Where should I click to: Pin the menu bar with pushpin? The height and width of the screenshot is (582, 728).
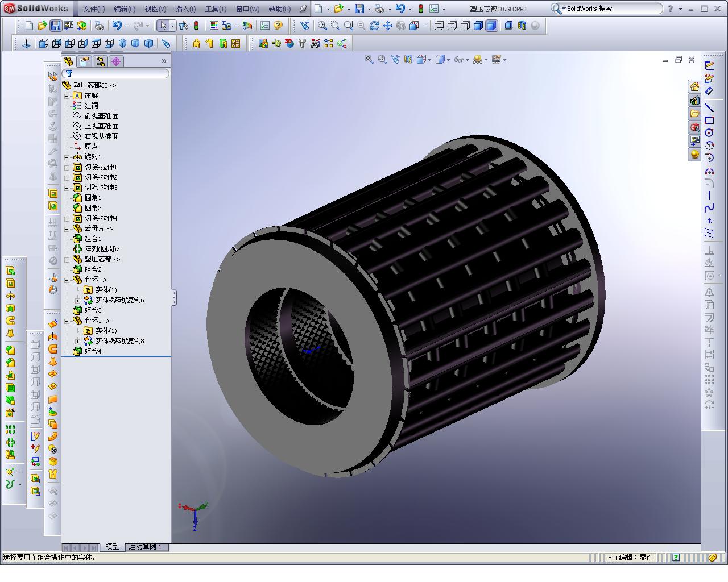coord(303,9)
